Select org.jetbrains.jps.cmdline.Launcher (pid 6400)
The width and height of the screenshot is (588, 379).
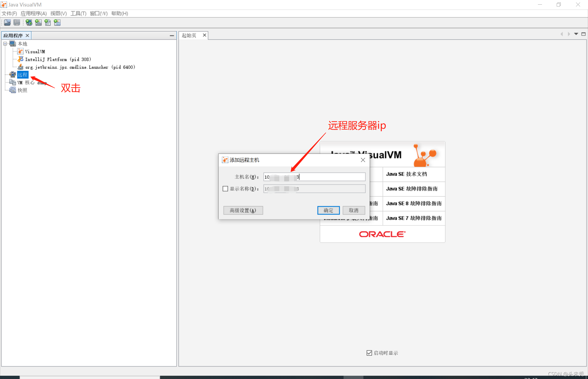(x=80, y=67)
